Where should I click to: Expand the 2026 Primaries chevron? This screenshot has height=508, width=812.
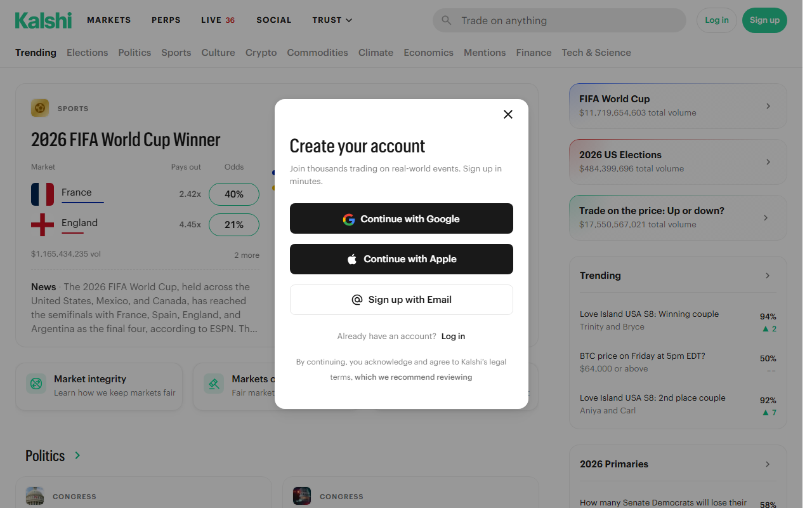point(768,464)
